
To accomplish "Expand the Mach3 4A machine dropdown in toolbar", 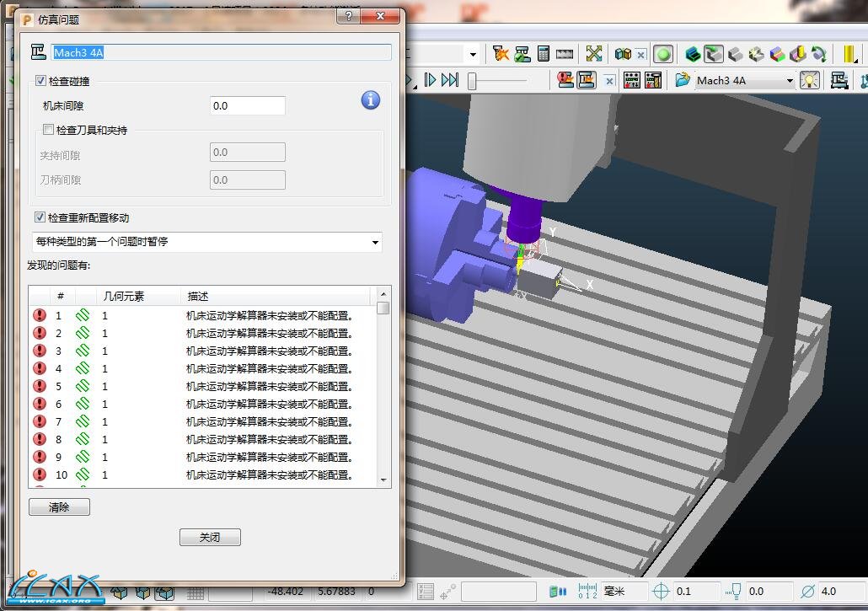I will pyautogui.click(x=790, y=81).
